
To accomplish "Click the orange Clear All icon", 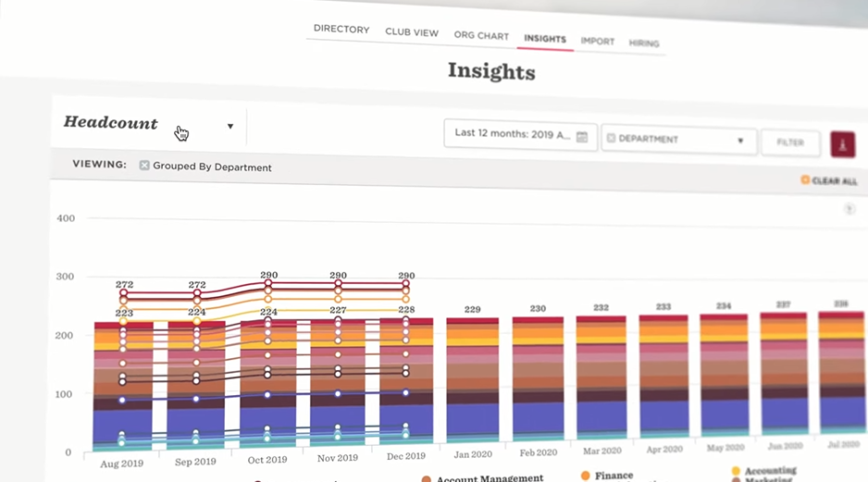I will [805, 179].
